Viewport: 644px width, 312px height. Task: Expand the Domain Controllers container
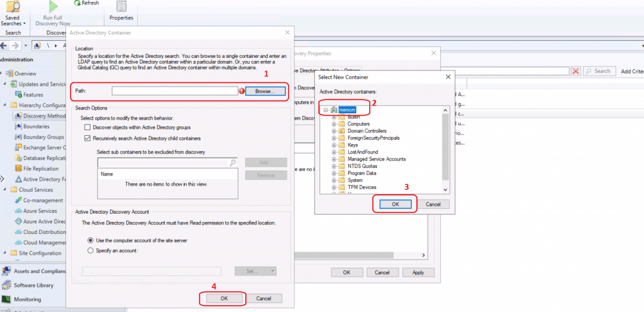(x=334, y=131)
